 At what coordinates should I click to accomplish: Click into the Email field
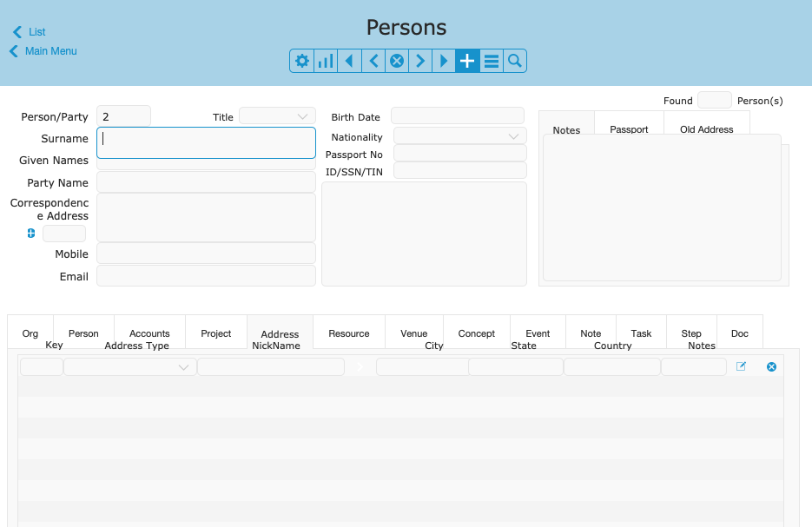click(x=206, y=276)
